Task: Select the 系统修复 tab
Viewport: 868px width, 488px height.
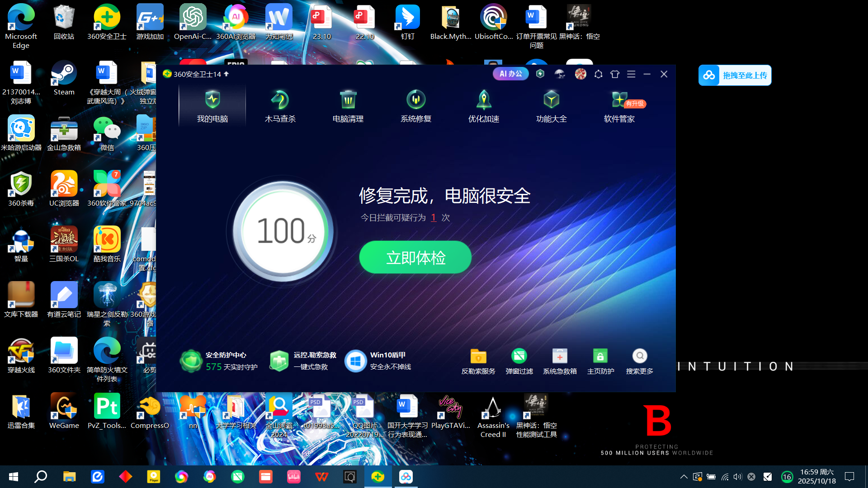Action: pyautogui.click(x=415, y=107)
